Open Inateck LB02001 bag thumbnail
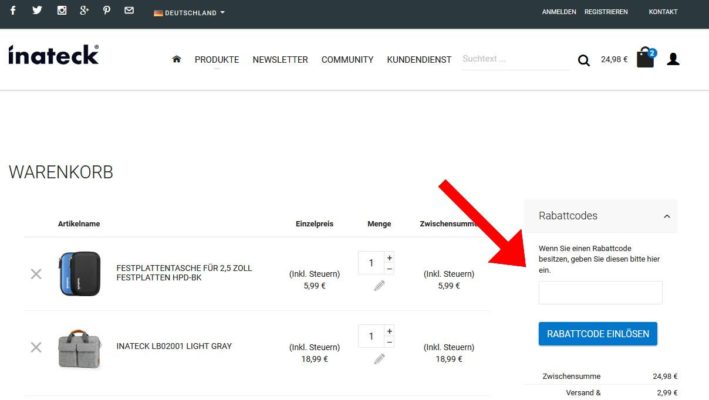 click(80, 349)
